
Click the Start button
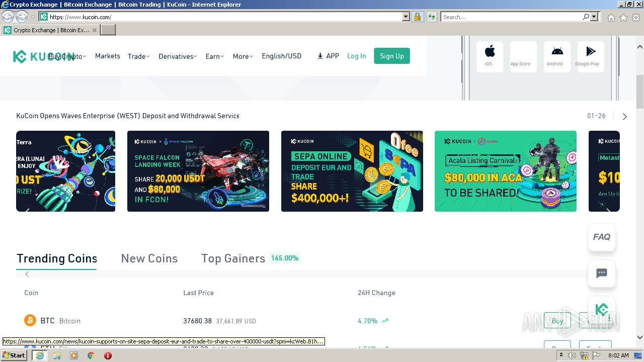point(14,355)
